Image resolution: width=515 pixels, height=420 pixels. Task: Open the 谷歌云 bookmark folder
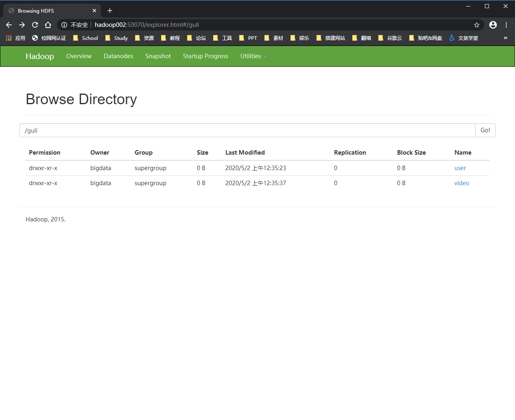(390, 38)
